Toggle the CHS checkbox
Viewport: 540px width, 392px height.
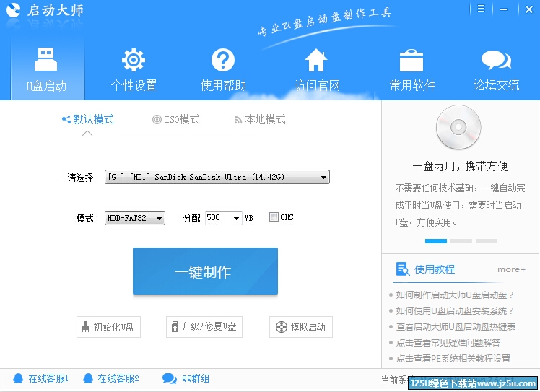coord(274,217)
